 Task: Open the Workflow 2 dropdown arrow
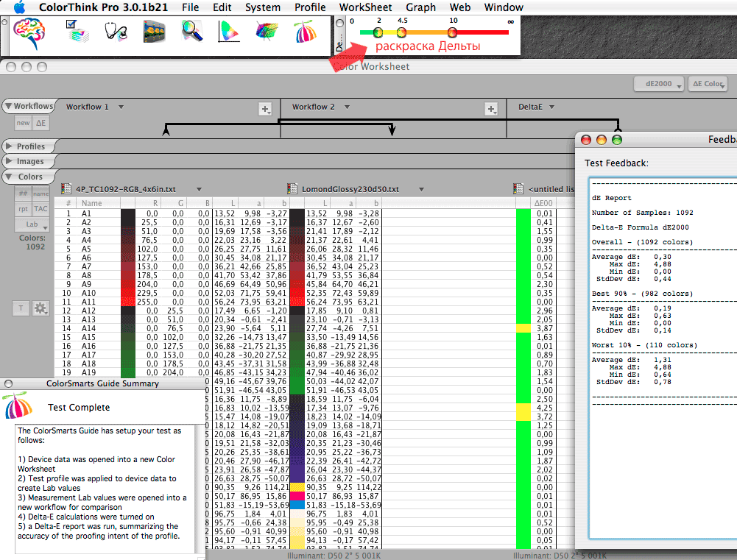(x=347, y=107)
